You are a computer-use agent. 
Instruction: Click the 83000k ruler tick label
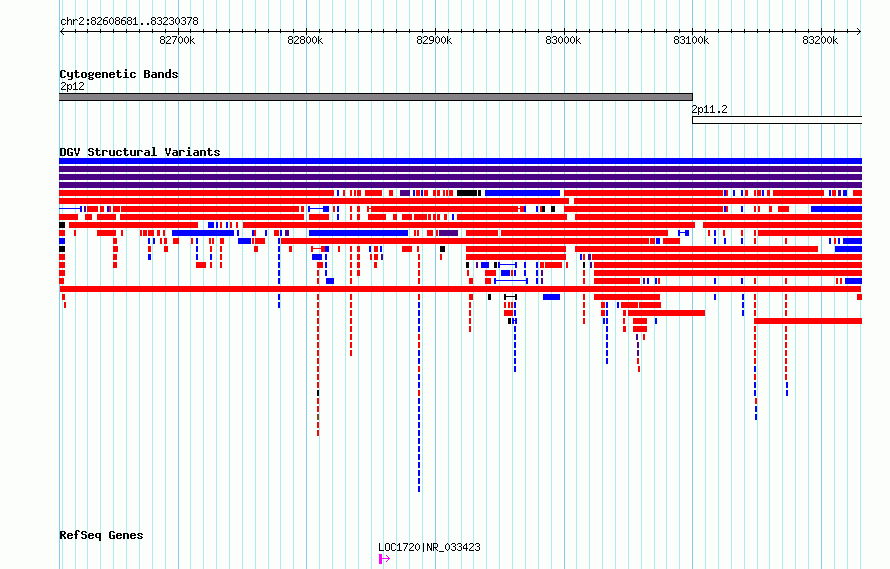[x=563, y=40]
